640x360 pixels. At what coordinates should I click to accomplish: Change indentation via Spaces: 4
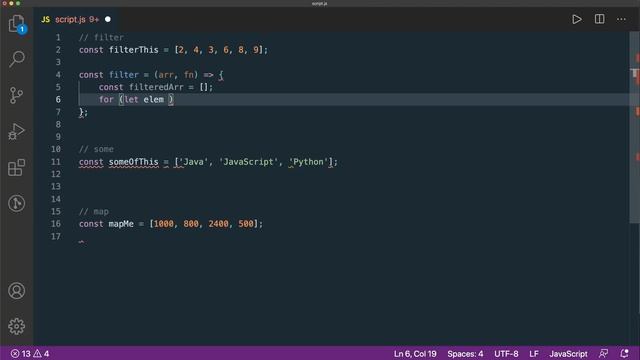tap(465, 353)
